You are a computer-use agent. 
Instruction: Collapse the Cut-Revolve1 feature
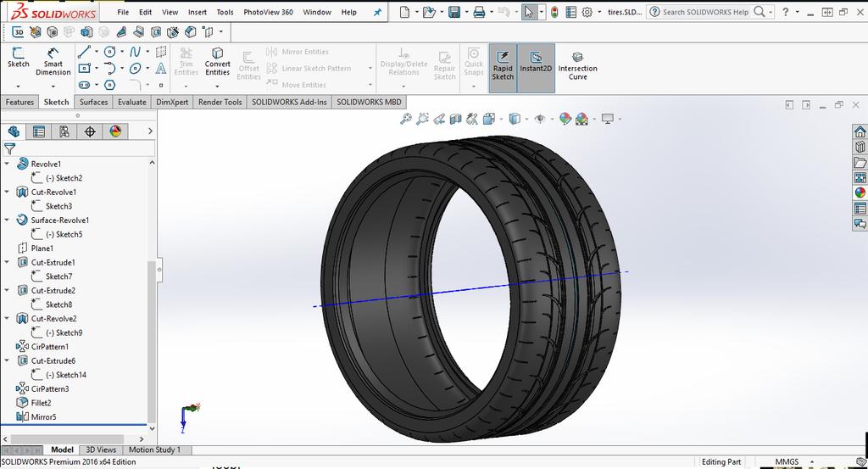click(x=7, y=192)
